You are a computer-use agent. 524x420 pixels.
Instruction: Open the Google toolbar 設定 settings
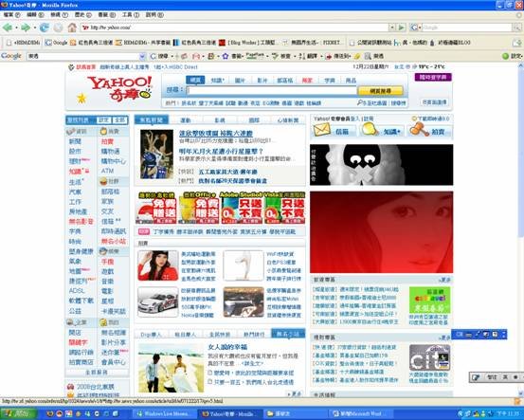(513, 56)
